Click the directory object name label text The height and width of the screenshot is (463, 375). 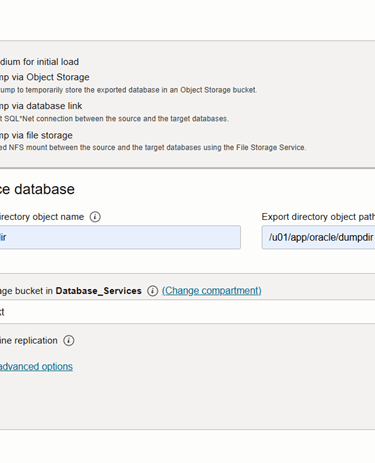[42, 217]
